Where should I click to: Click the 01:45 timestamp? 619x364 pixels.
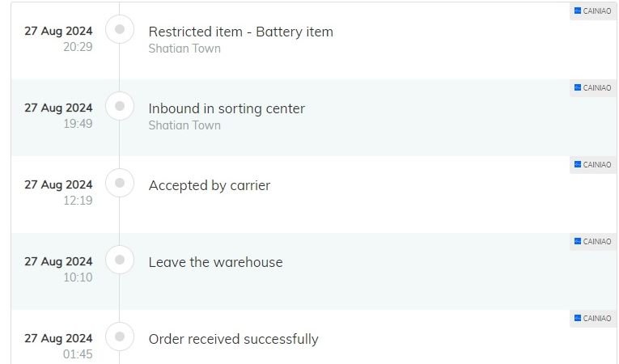[78, 354]
